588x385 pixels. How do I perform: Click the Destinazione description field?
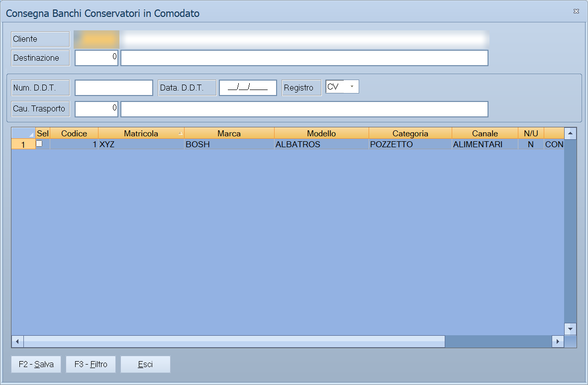(304, 58)
